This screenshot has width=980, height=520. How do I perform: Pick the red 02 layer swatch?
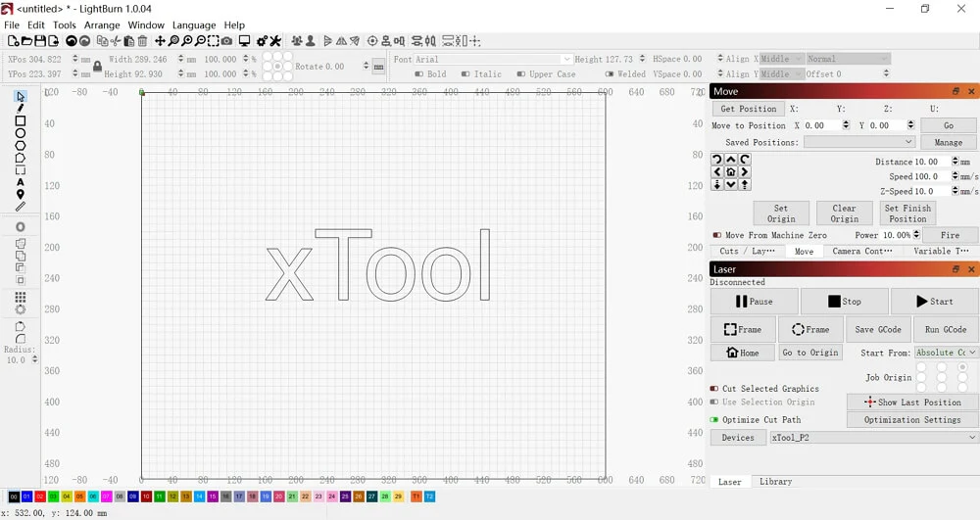(40, 496)
